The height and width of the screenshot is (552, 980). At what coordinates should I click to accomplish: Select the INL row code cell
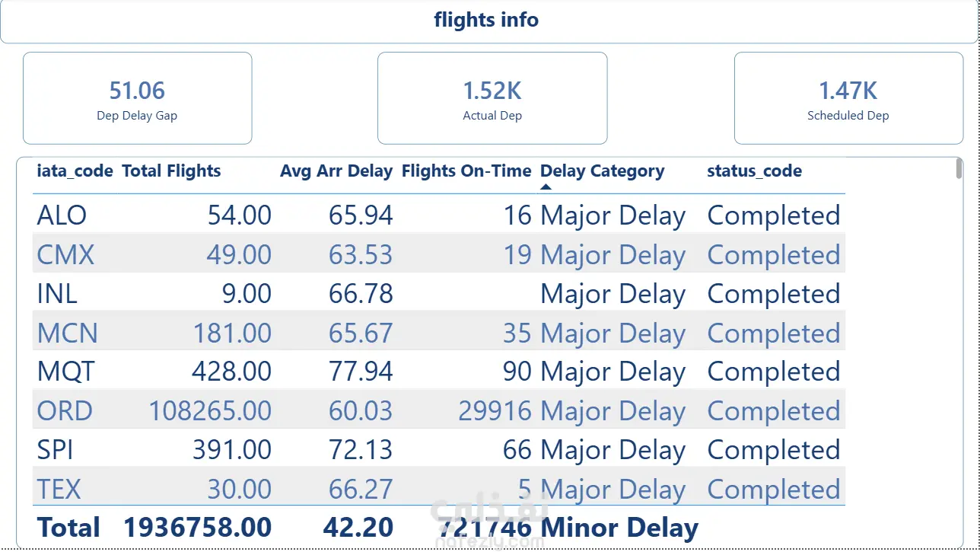click(58, 294)
